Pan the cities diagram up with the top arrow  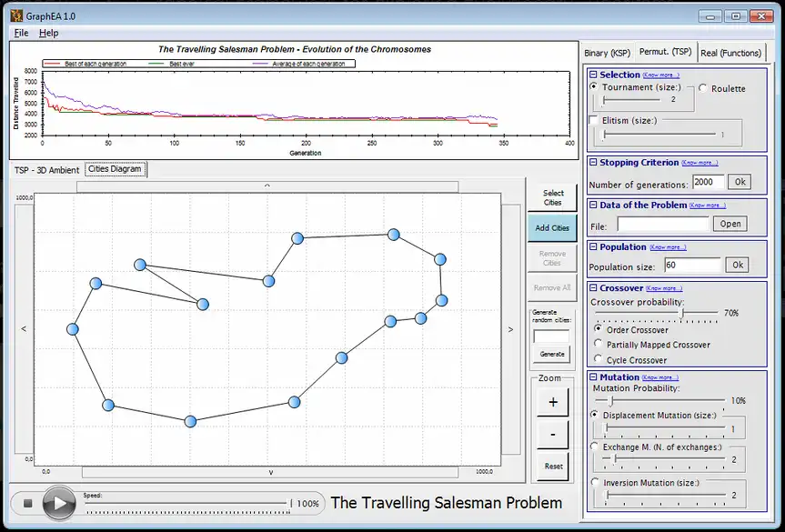click(x=267, y=186)
